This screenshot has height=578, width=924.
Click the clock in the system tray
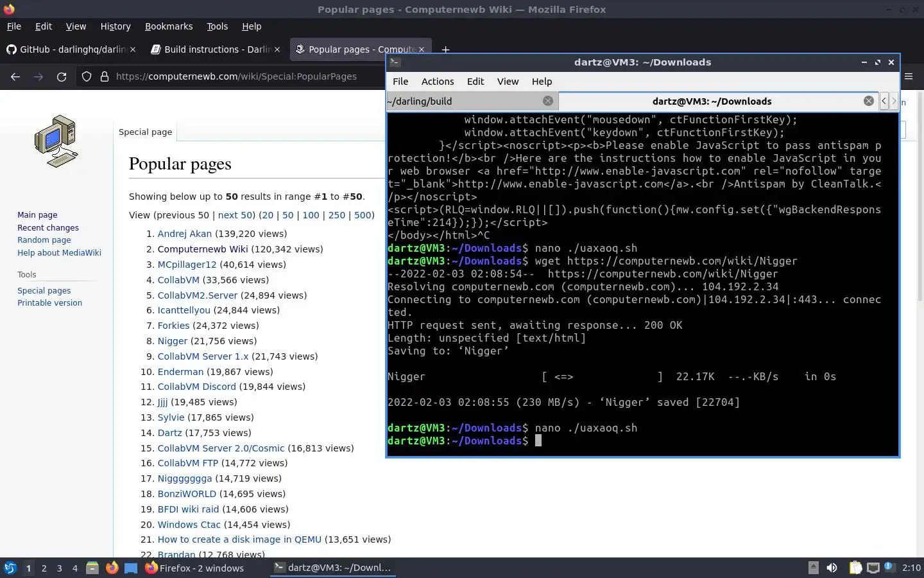click(x=911, y=568)
